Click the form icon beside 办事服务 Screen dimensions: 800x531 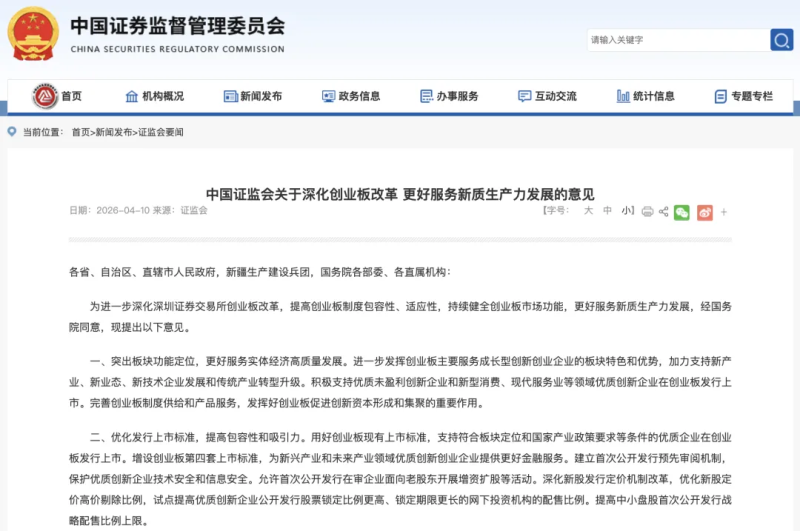[427, 96]
